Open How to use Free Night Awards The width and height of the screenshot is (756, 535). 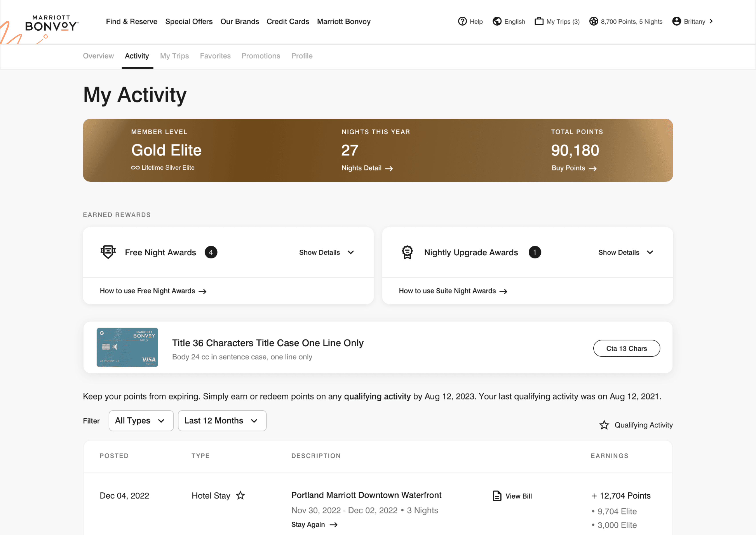153,291
